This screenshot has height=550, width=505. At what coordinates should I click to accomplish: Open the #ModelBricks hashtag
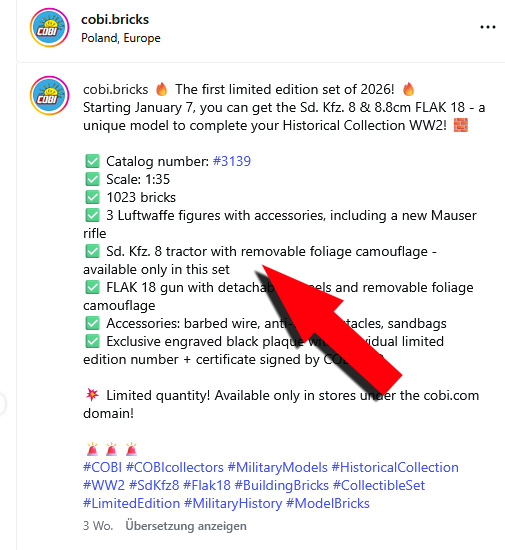point(328,504)
